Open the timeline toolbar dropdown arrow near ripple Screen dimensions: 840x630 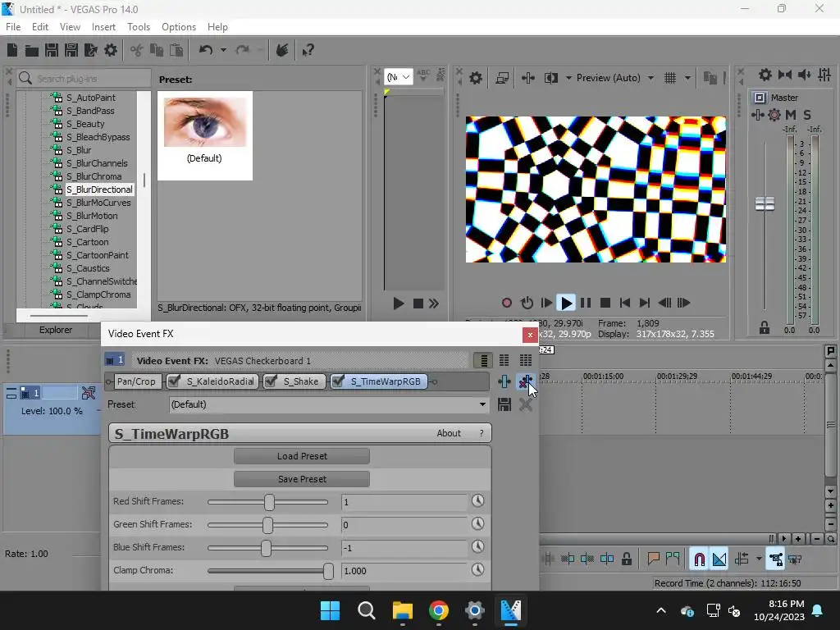(x=759, y=559)
